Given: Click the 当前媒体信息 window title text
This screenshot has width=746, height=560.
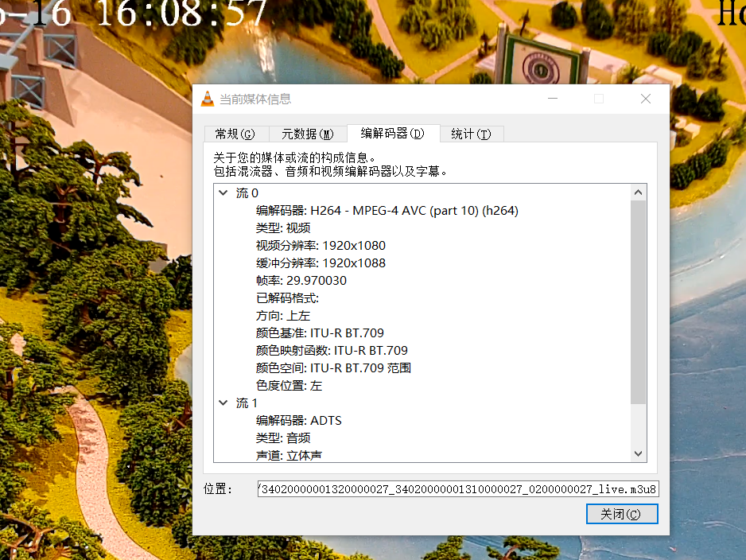Looking at the screenshot, I should coord(255,99).
